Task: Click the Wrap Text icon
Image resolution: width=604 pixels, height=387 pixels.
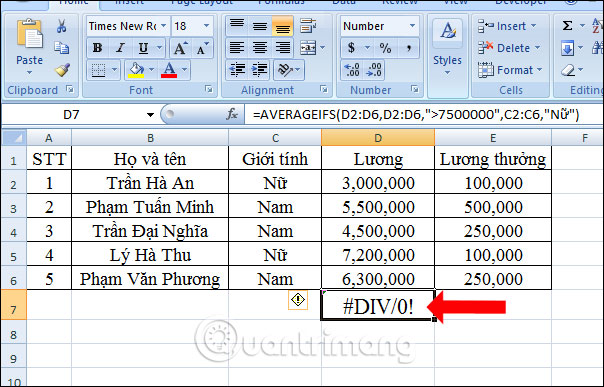Action: (308, 26)
